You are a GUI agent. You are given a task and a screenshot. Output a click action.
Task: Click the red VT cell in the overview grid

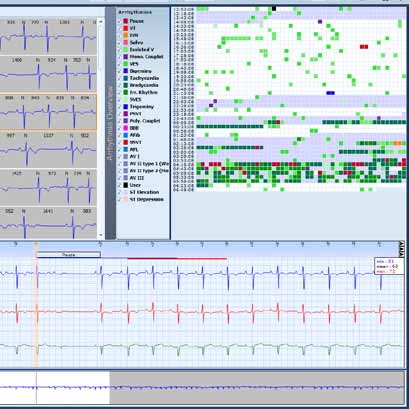[x=364, y=47]
